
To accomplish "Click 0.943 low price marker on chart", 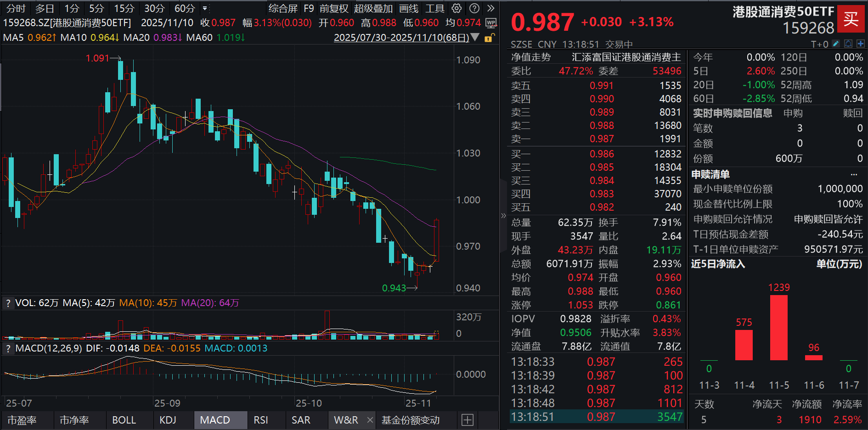I will pyautogui.click(x=394, y=288).
